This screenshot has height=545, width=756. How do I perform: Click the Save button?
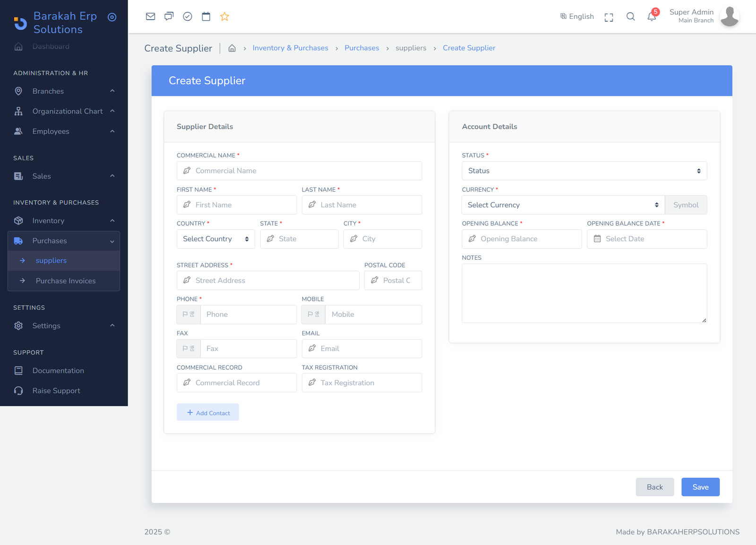700,487
